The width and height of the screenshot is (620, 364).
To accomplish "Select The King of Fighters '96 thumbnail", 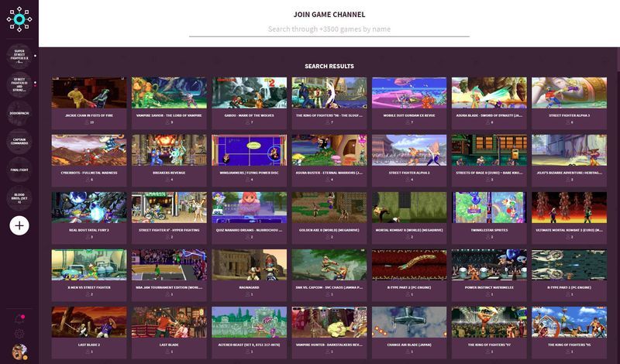I will tap(329, 93).
